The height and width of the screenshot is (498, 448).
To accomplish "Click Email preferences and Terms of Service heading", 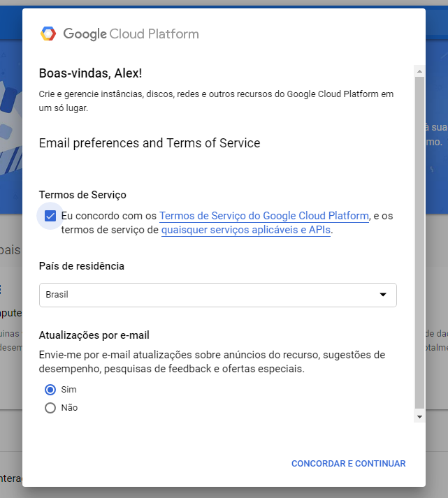I will pyautogui.click(x=150, y=143).
